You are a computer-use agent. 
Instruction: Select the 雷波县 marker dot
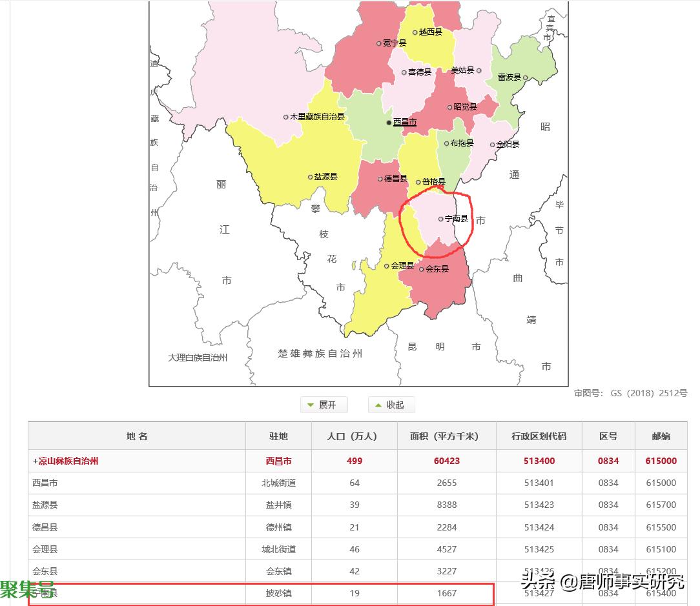tap(526, 77)
